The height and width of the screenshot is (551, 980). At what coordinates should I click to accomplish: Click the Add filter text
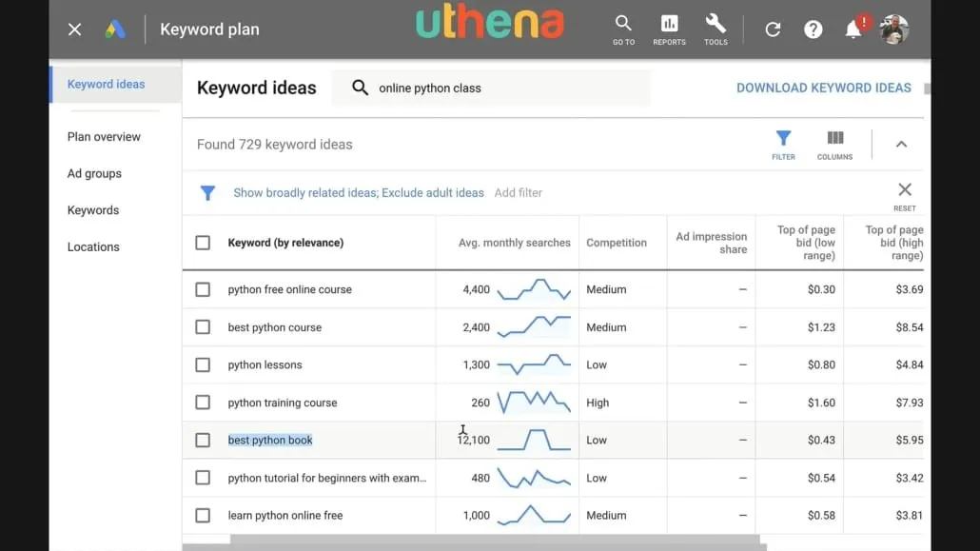tap(519, 192)
